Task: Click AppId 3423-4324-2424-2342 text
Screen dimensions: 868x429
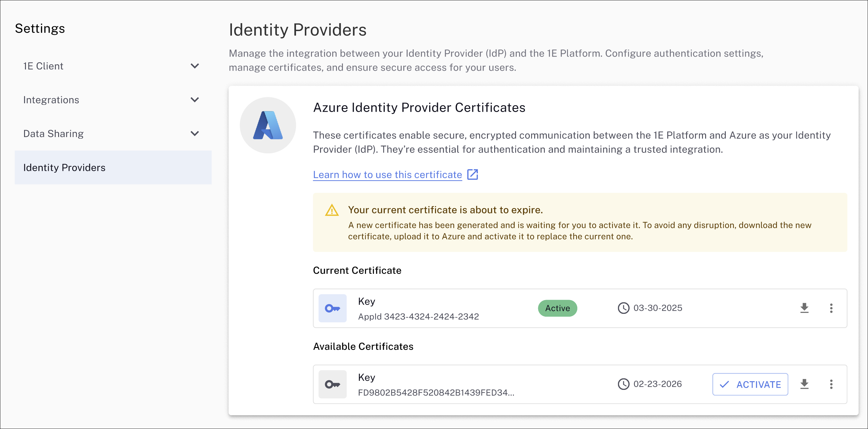Action: (418, 316)
